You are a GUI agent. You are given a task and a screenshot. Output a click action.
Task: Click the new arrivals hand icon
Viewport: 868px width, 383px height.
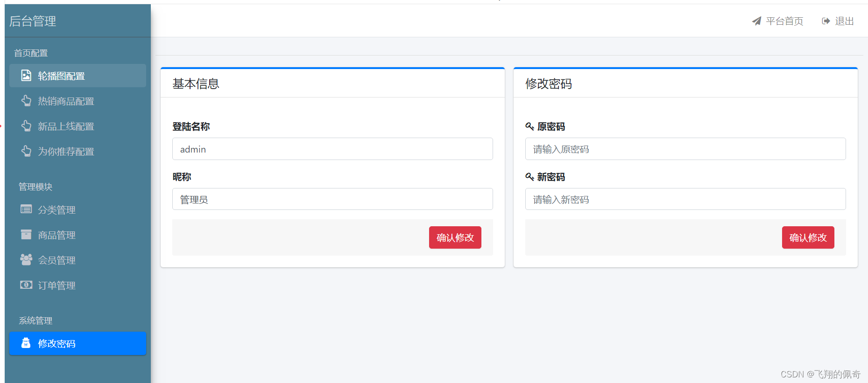coord(26,126)
